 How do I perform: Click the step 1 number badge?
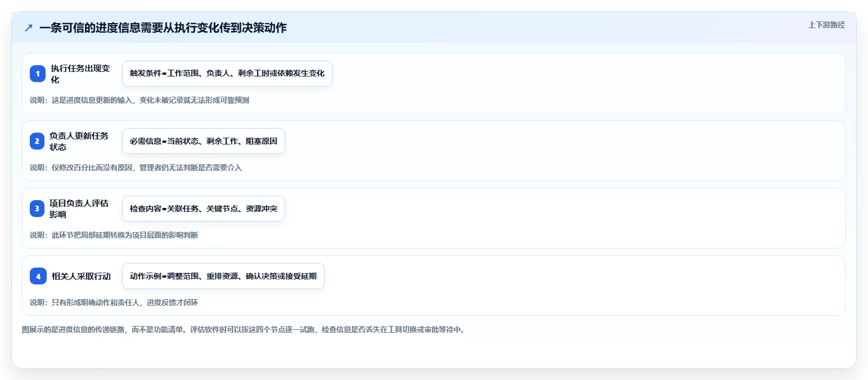(38, 74)
